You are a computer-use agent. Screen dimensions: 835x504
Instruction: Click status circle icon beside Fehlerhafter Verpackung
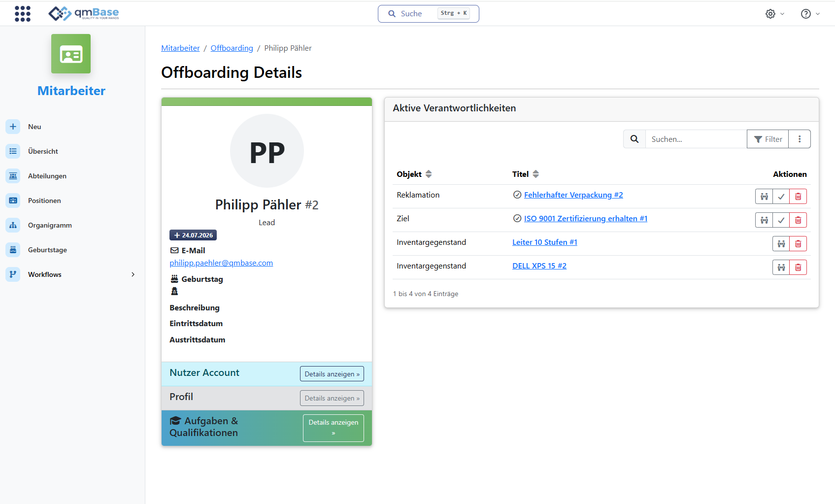click(x=517, y=195)
